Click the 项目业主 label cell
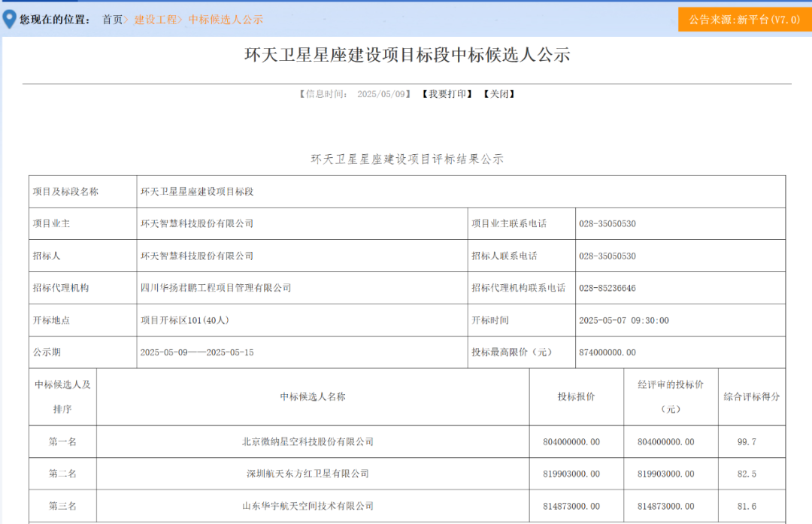The height and width of the screenshot is (524, 812). [x=83, y=224]
